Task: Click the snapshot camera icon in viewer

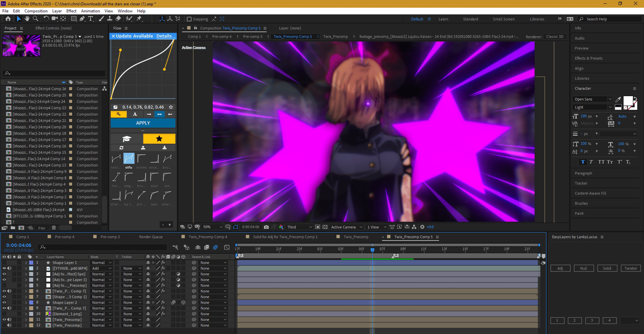Action: tap(267, 227)
